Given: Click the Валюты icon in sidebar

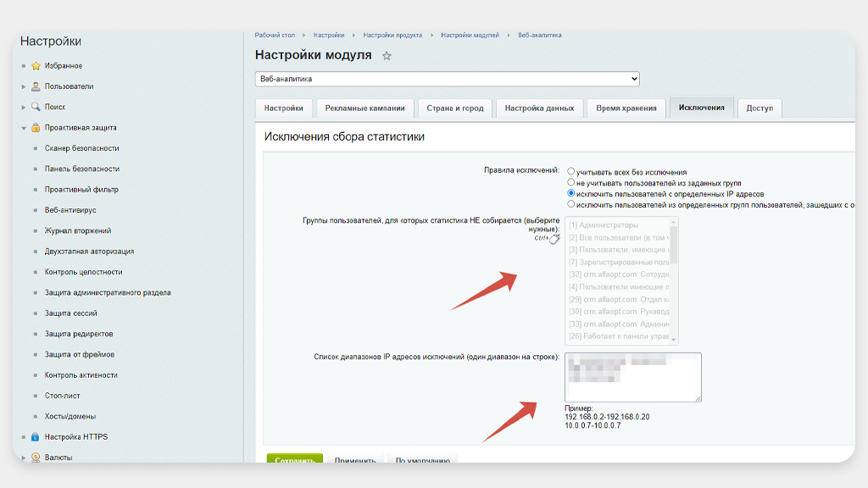Looking at the screenshot, I should tap(36, 457).
